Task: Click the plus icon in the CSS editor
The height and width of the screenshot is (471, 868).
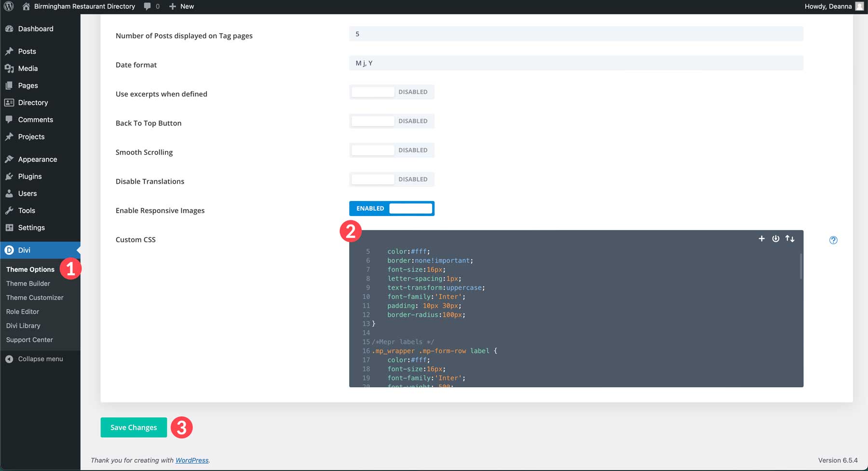Action: pyautogui.click(x=761, y=238)
